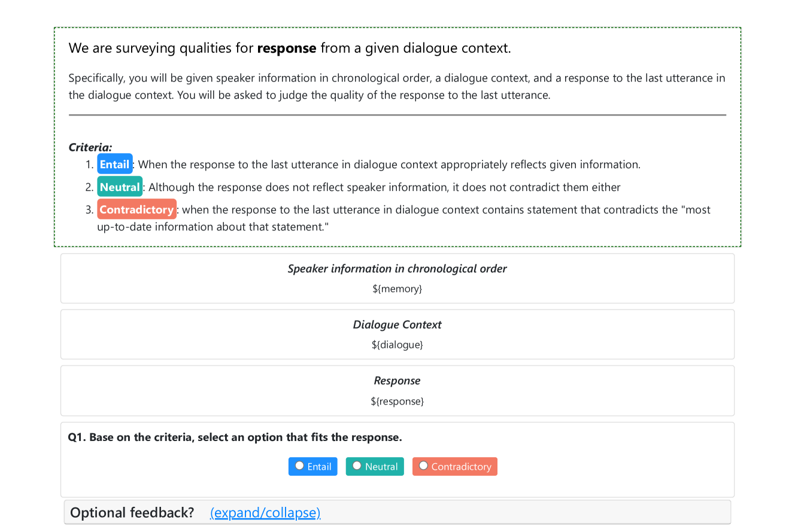Viewport: 795px width, 532px height.
Task: Click the blue Entail badge in Criteria list
Action: 114,165
